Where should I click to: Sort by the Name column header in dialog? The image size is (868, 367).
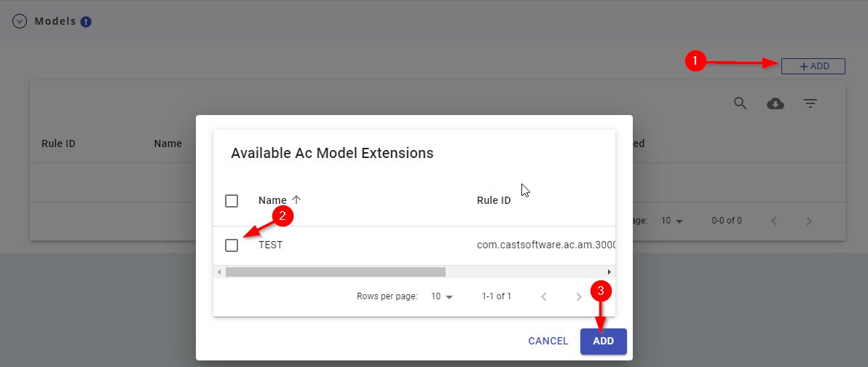click(x=272, y=201)
